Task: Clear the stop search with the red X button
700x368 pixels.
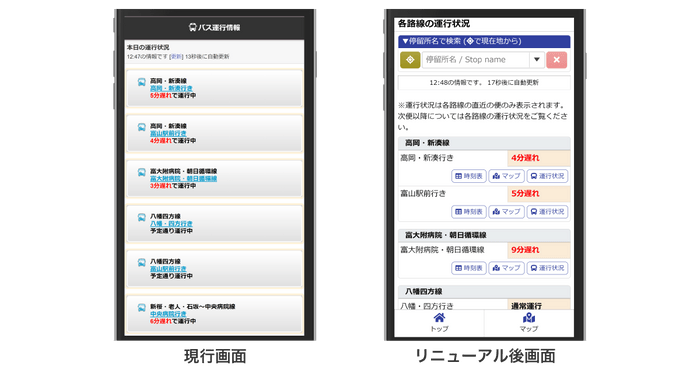Action: coord(556,60)
